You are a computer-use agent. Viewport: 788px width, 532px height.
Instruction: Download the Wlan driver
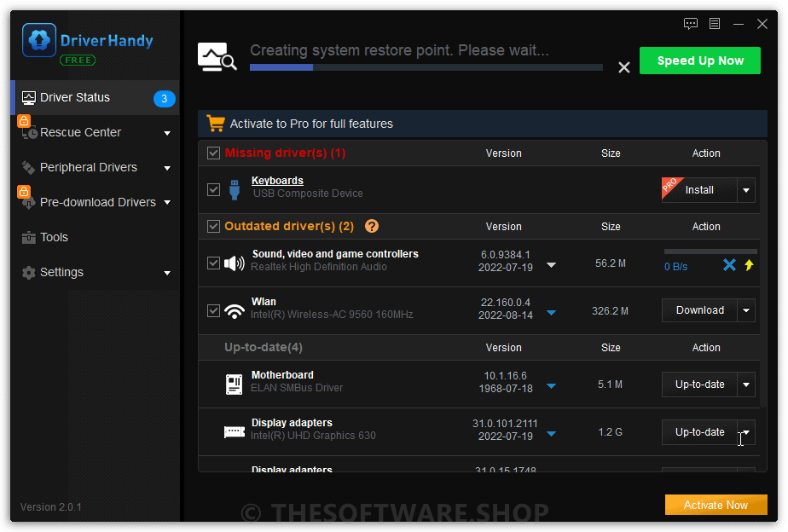(699, 310)
